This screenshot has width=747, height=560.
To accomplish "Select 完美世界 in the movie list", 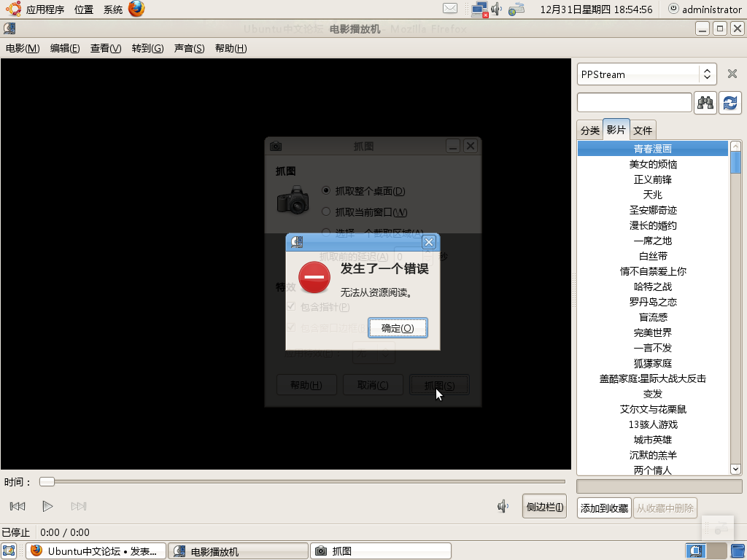I will pyautogui.click(x=653, y=332).
